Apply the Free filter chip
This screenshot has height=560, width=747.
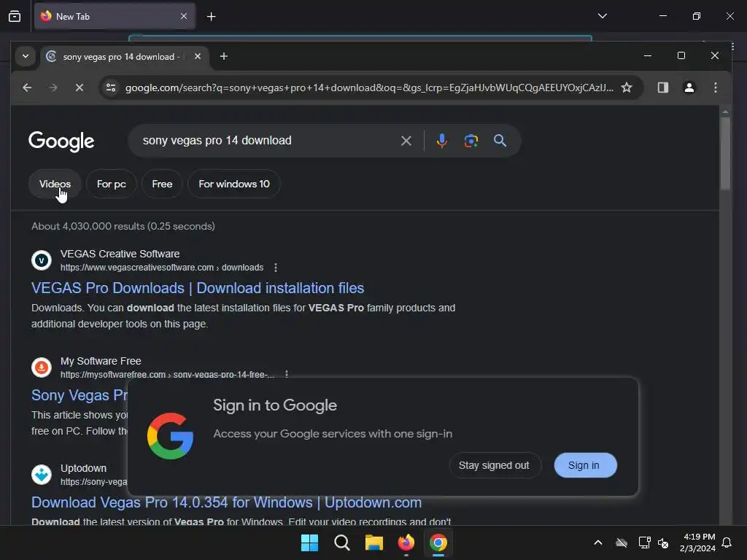(x=162, y=184)
